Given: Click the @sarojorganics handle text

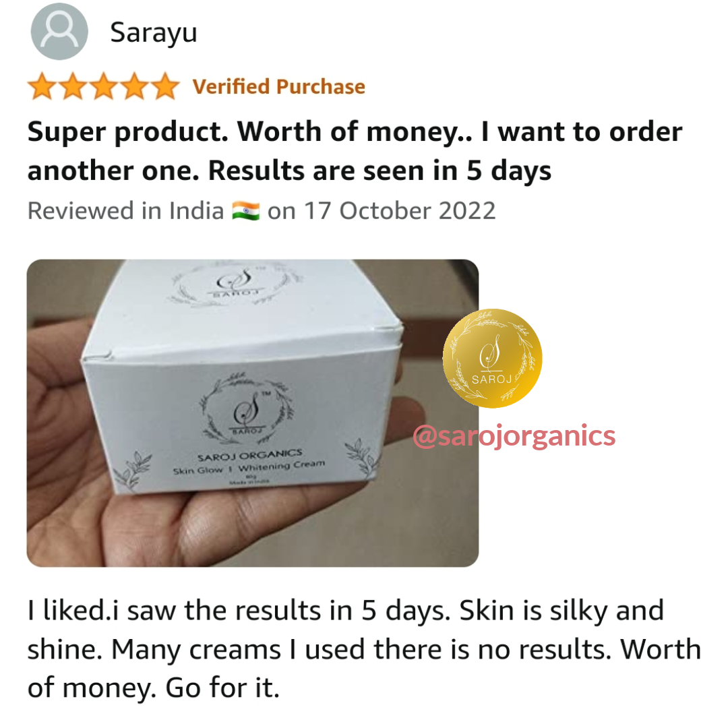Looking at the screenshot, I should (514, 436).
